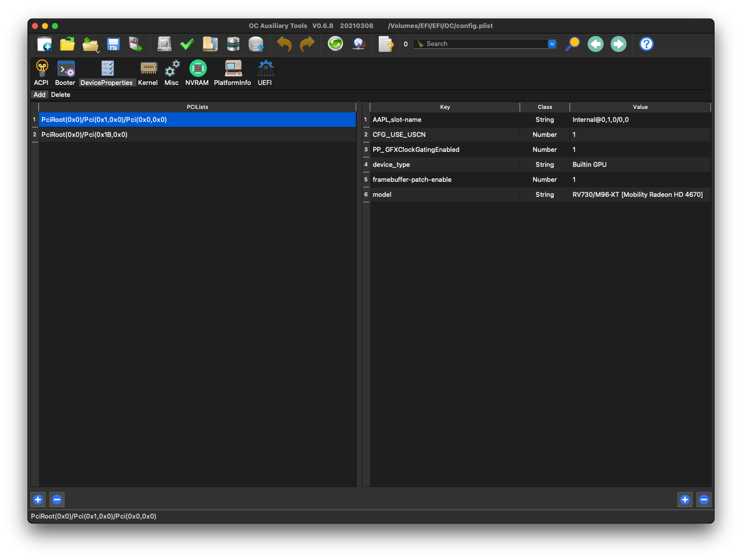This screenshot has height=560, width=742.
Task: Click the undo arrow in toolbar
Action: 284,44
